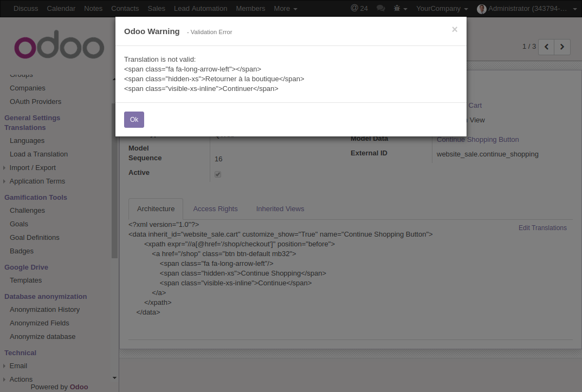The width and height of the screenshot is (582, 392).
Task: Click the Gamification Tools heading
Action: coord(36,197)
